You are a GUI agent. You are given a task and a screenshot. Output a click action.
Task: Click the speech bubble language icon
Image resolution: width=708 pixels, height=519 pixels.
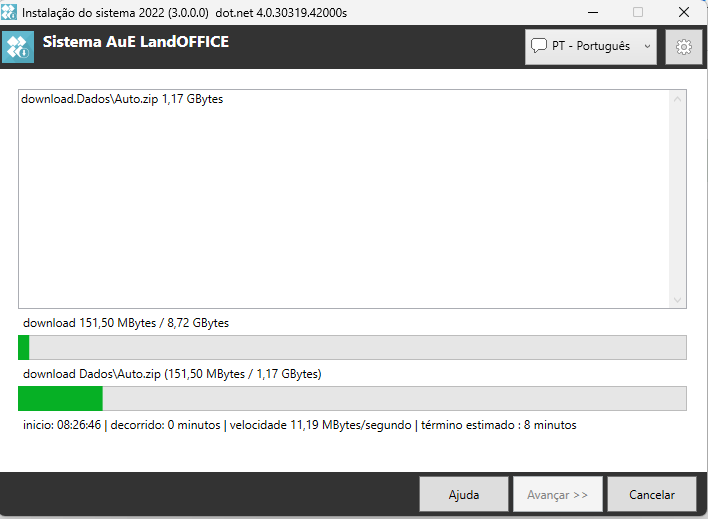(539, 46)
